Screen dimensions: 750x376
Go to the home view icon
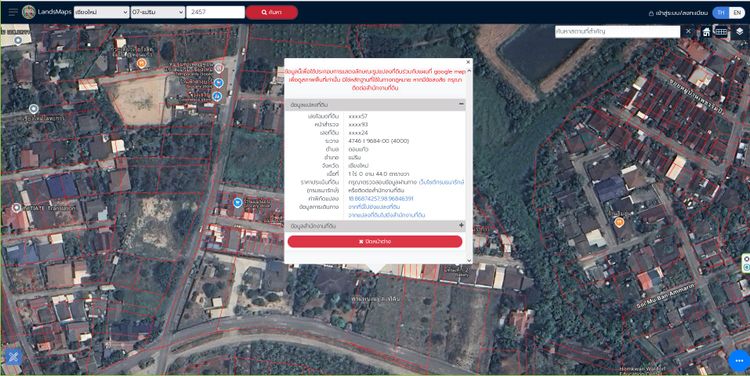(x=706, y=32)
